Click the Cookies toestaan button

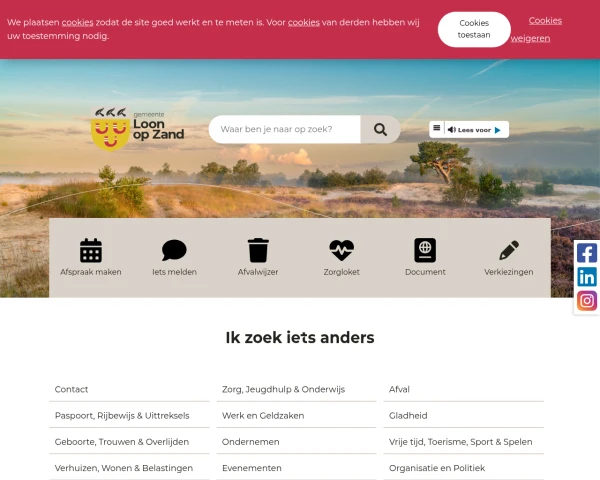(x=474, y=29)
